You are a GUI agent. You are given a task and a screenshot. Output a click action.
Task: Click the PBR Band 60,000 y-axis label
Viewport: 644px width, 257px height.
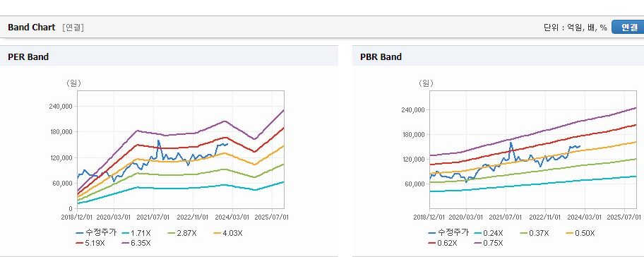pos(415,184)
